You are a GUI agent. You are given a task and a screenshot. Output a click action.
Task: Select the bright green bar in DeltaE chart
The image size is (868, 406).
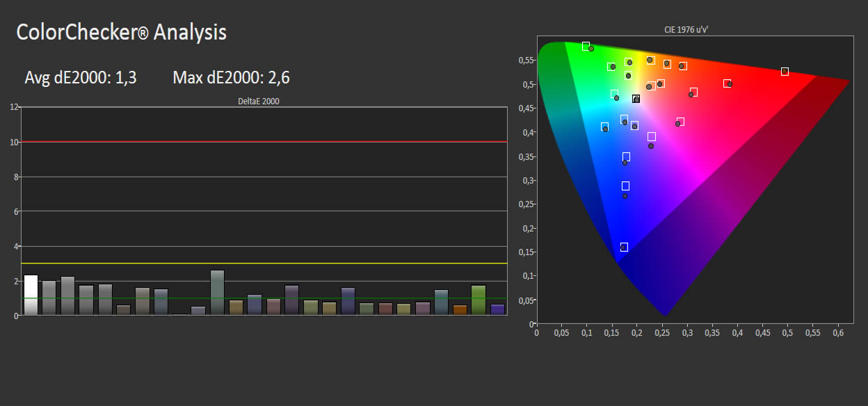(478, 300)
